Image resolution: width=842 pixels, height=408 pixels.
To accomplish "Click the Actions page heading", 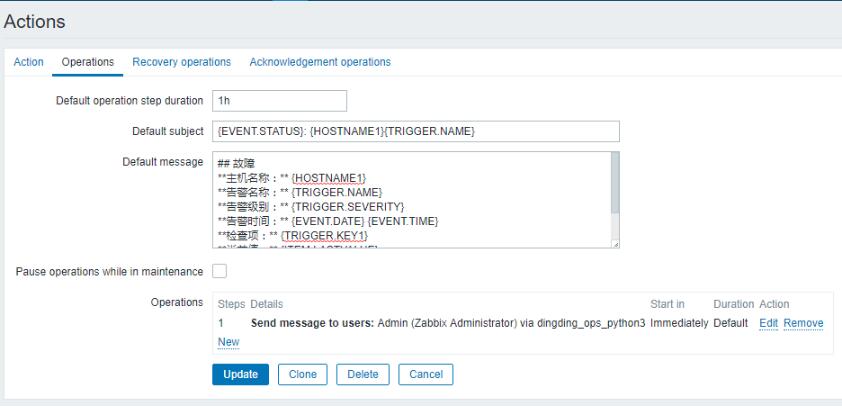I will (34, 22).
